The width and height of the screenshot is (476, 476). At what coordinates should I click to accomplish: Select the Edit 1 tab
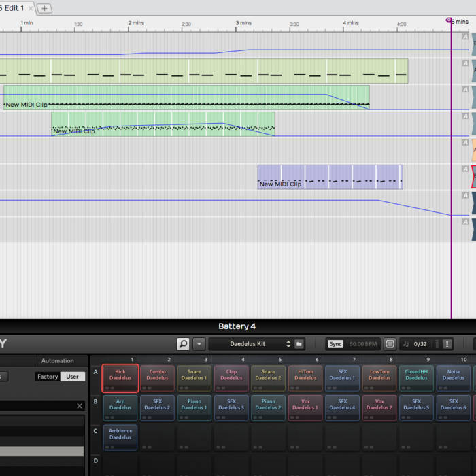point(14,8)
